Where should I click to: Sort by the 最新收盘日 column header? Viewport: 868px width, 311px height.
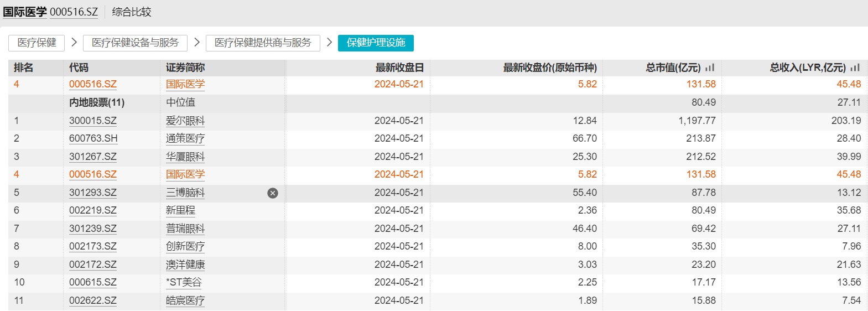[399, 68]
